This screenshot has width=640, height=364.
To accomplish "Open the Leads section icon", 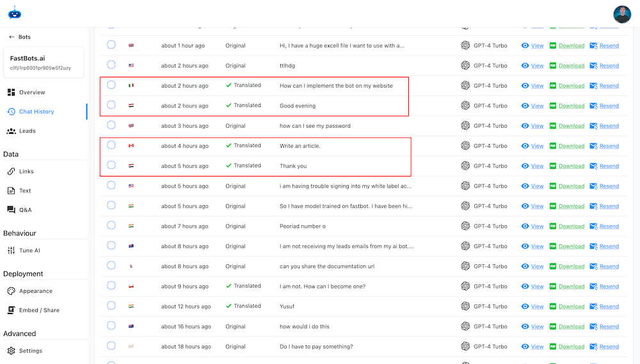I will [12, 131].
